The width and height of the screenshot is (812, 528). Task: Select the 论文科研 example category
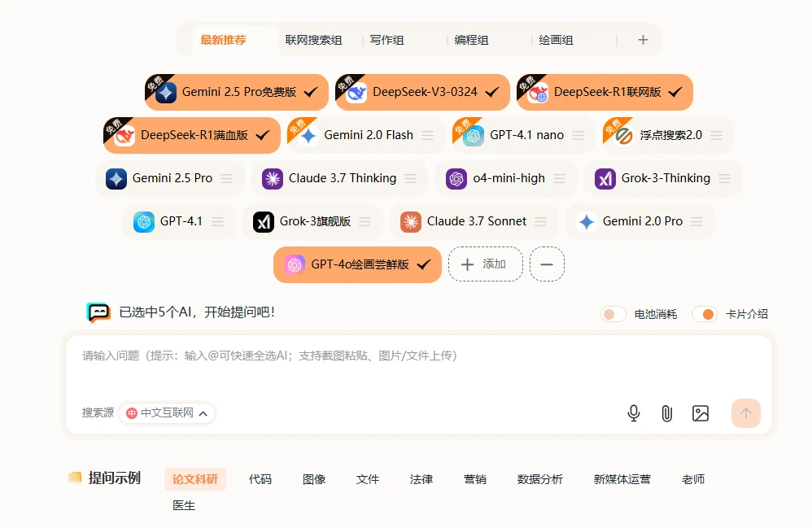point(195,479)
